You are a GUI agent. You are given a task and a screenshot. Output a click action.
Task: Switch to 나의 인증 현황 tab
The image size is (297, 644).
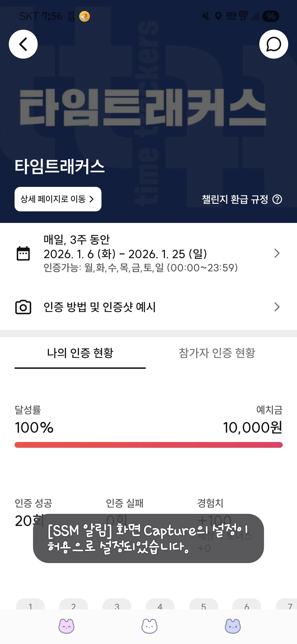[x=80, y=353]
